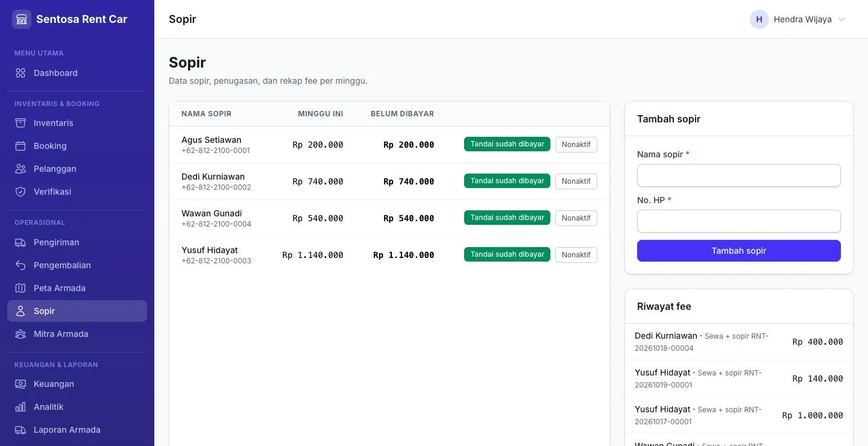Set Dedi Kurniawan to Nonaktif

[x=576, y=181]
